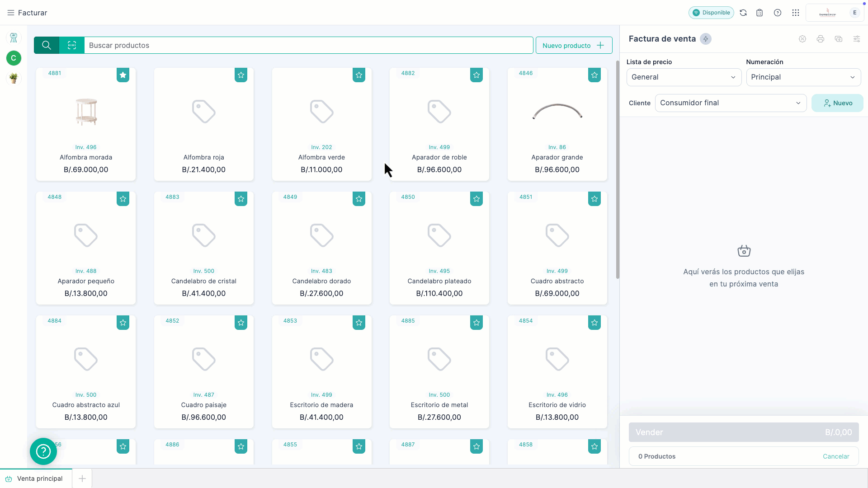This screenshot has width=868, height=488.
Task: Click the barcode scanner search icon
Action: pyautogui.click(x=72, y=45)
